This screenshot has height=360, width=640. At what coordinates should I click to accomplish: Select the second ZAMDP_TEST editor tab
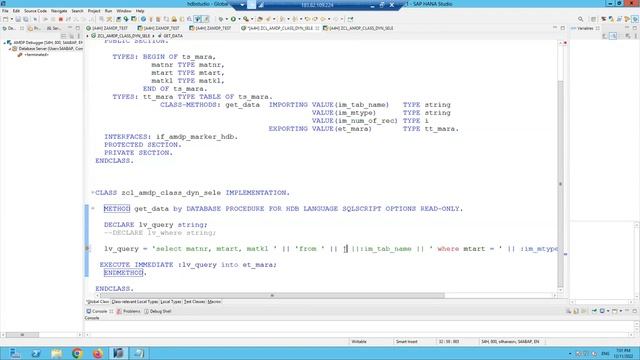pyautogui.click(x=159, y=28)
